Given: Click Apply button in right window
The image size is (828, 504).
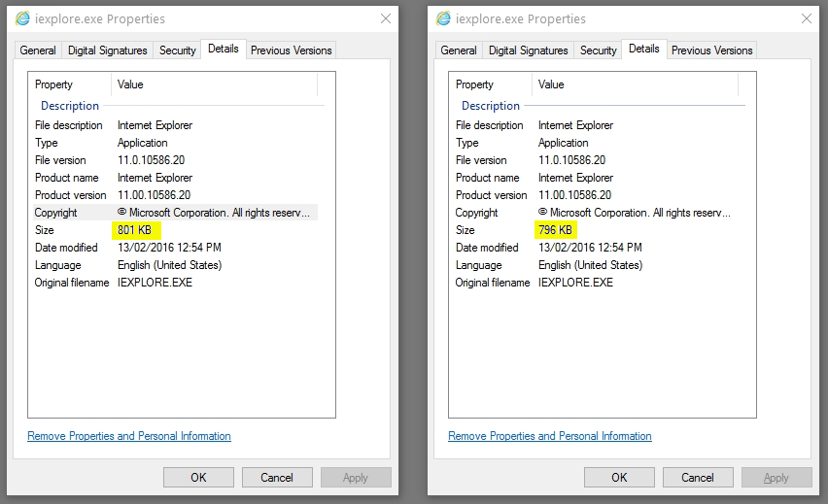Looking at the screenshot, I should 776,477.
